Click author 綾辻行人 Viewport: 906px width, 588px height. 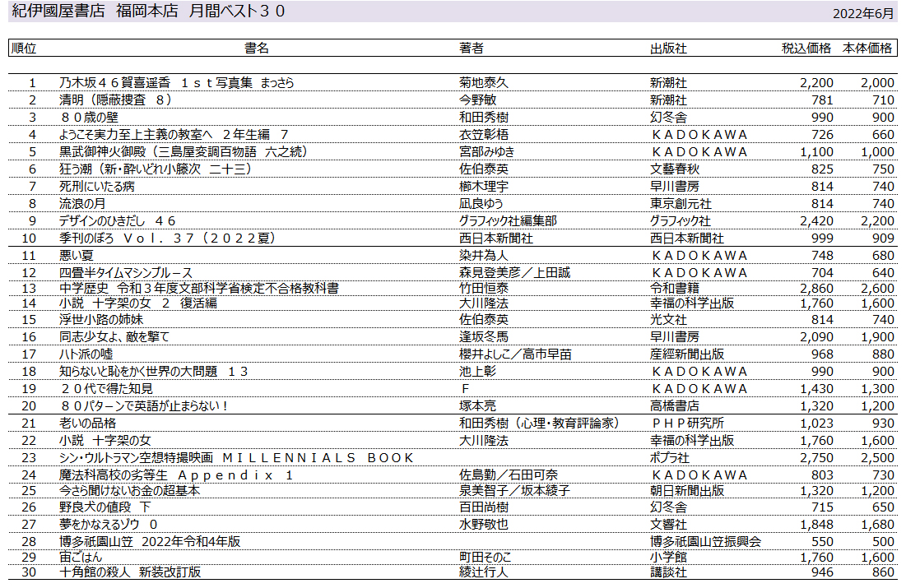click(x=484, y=572)
